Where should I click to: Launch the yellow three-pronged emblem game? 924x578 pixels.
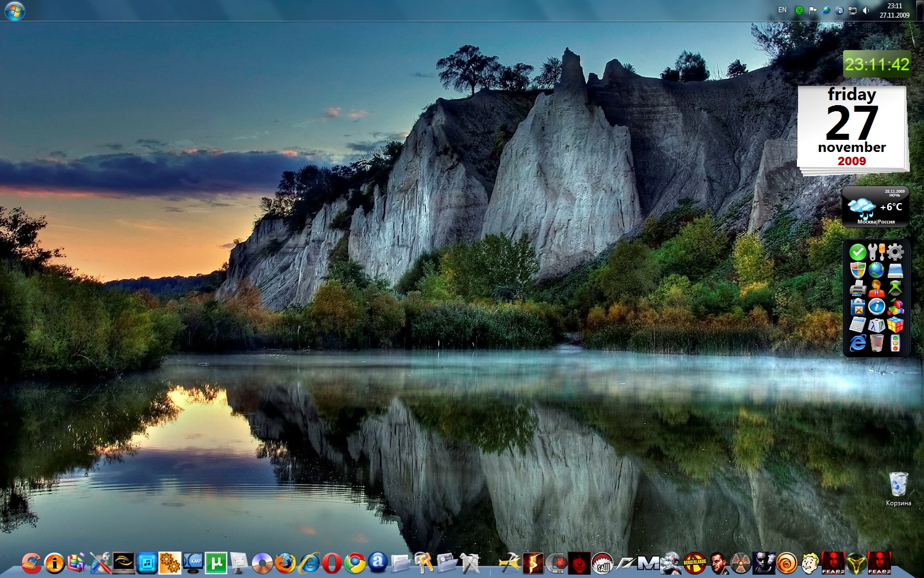tap(856, 563)
